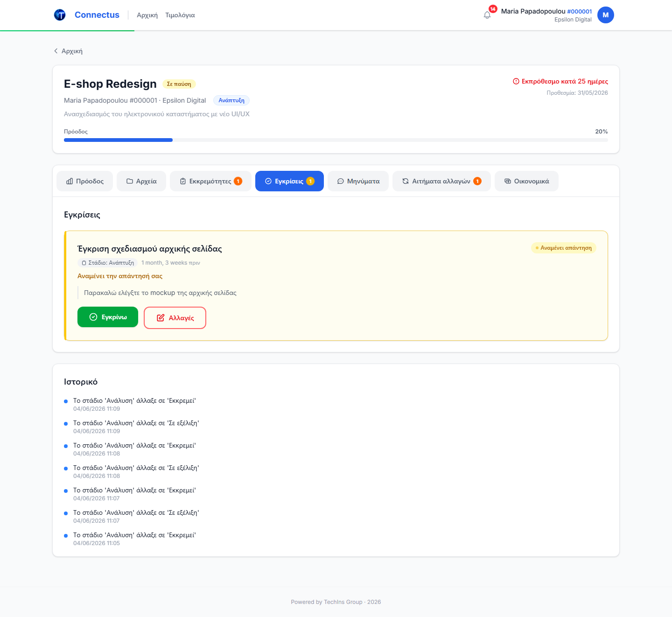
Task: Click the orange badge on Αιτήματα αλλαγών tab
Action: tap(477, 181)
